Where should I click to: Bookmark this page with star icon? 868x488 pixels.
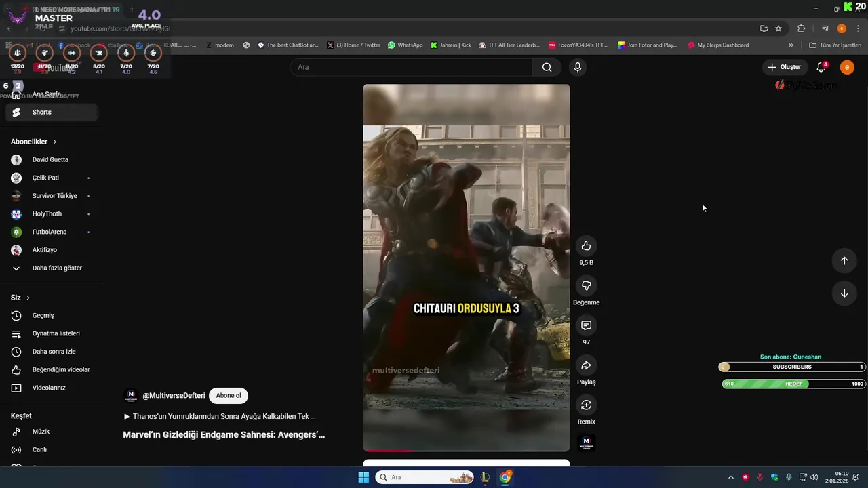[x=778, y=28]
